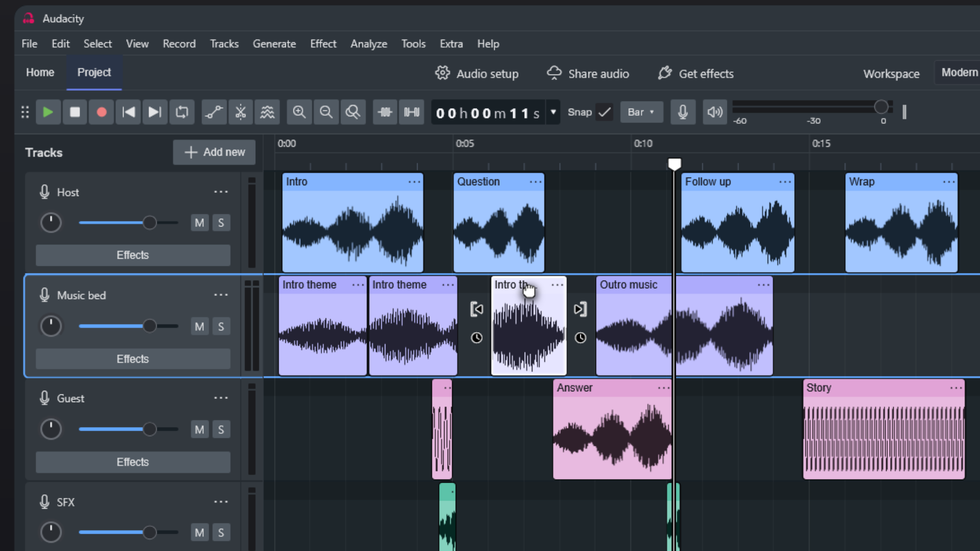Click the speaker playback meter icon
980x551 pixels.
[x=715, y=112]
